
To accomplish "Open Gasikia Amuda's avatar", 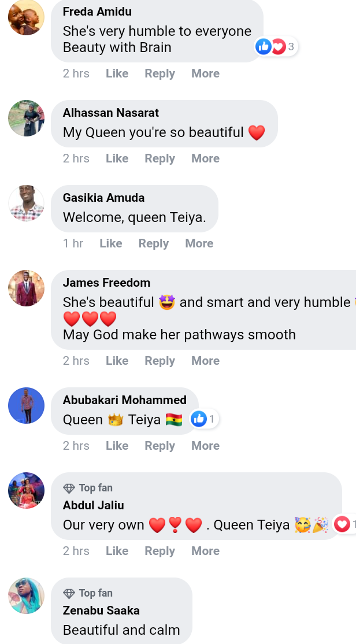I will point(26,203).
